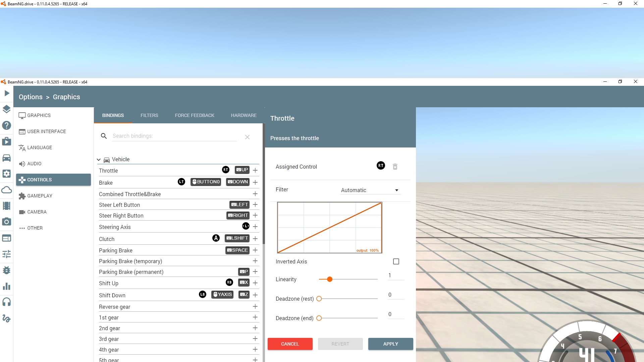Click the LT badge on Brake row

pos(181,182)
